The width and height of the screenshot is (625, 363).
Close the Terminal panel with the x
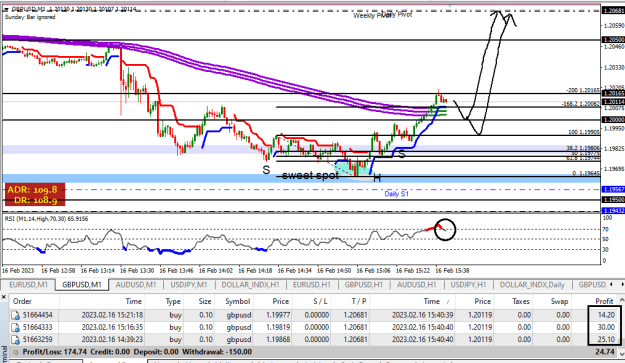tap(4, 297)
